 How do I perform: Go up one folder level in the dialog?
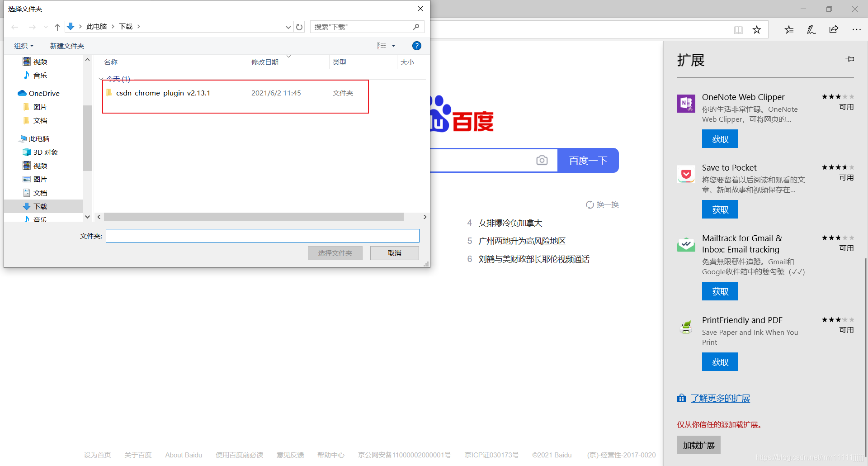pyautogui.click(x=57, y=27)
